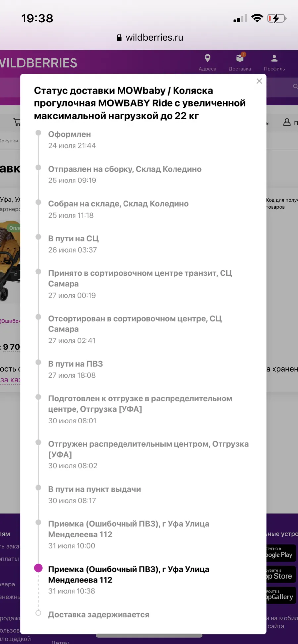The image size is (298, 644).
Task: Tap the "30 июля 08:17" timestamp
Action: (72, 501)
